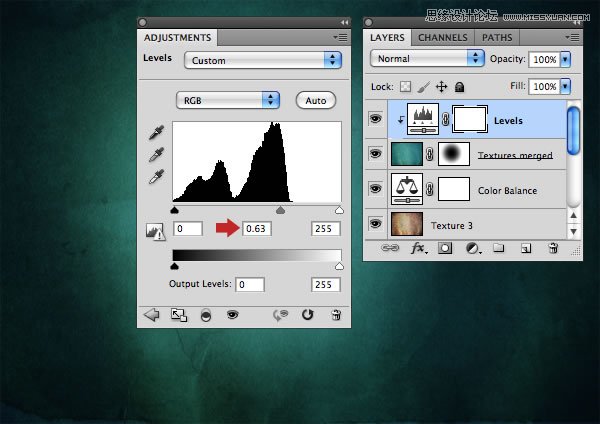600x424 pixels.
Task: Open the Levels preset Custom dropdown
Action: click(263, 60)
